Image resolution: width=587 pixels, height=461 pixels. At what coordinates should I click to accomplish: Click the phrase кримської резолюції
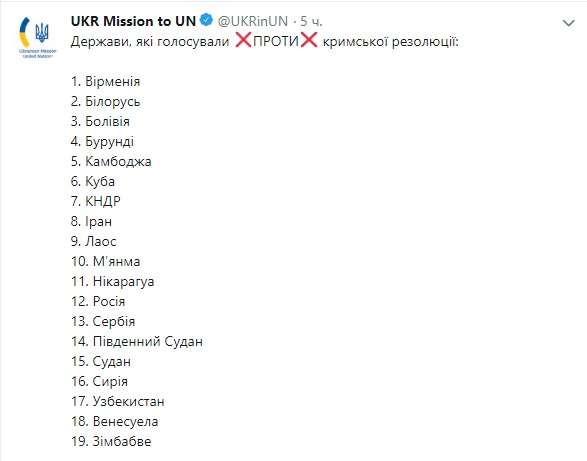(390, 41)
